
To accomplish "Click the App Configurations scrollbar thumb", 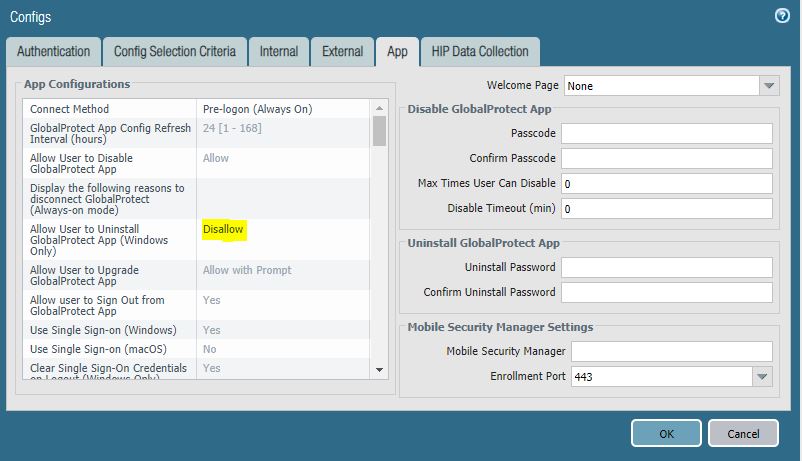I will (x=379, y=131).
